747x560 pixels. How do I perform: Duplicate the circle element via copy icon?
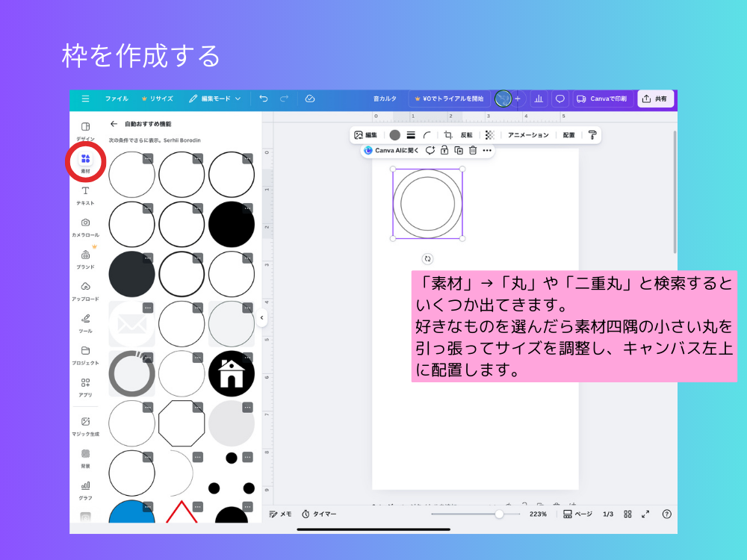point(458,150)
